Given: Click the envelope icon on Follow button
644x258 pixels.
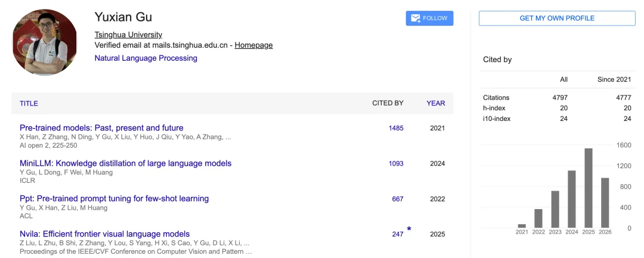Looking at the screenshot, I should pos(415,18).
